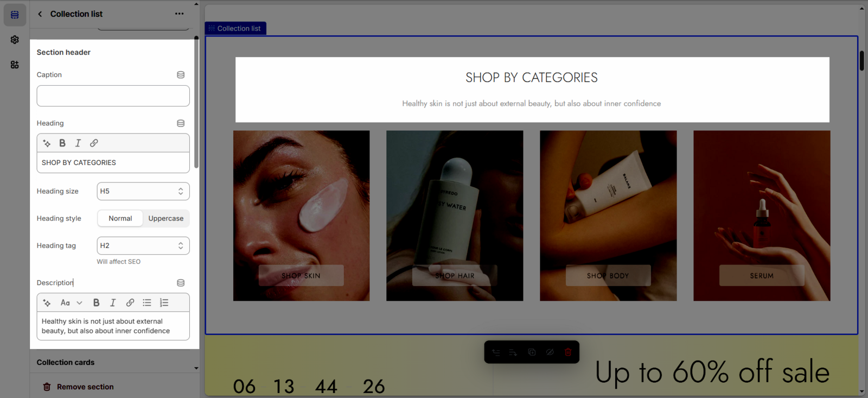Click the Sections icon in the sidebar

[x=15, y=15]
